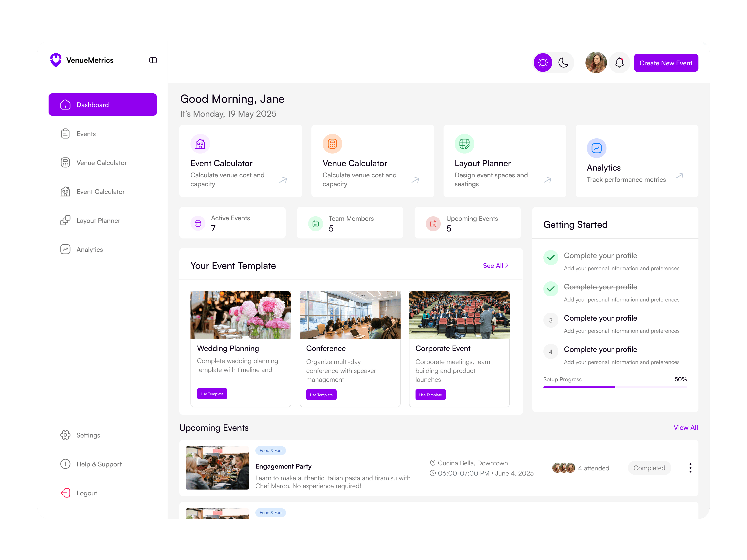747x560 pixels.
Task: Click Venue Calculator card orange icon
Action: pos(332,144)
